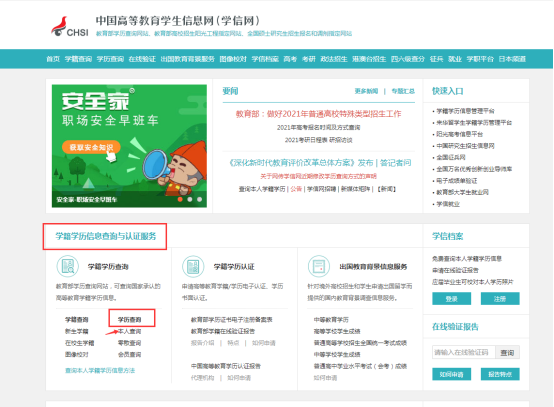The height and width of the screenshot is (407, 554).
Task: Select the second carousel dot on banner
Action: (190, 200)
